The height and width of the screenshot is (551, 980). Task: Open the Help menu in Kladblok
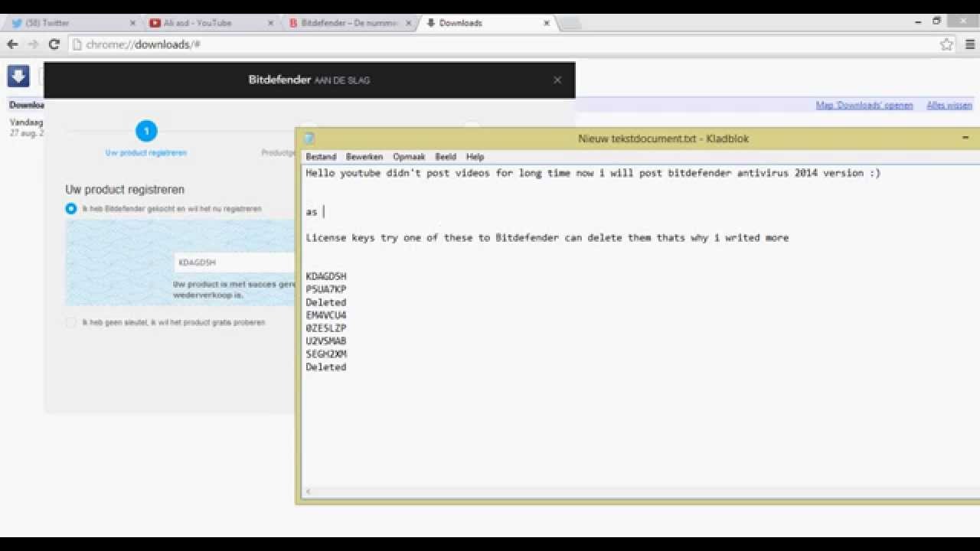(475, 157)
